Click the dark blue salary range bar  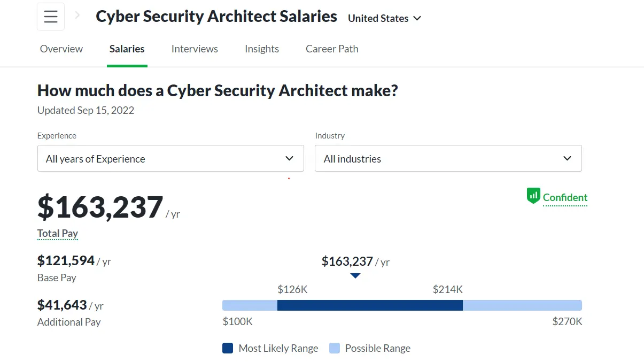(x=370, y=305)
